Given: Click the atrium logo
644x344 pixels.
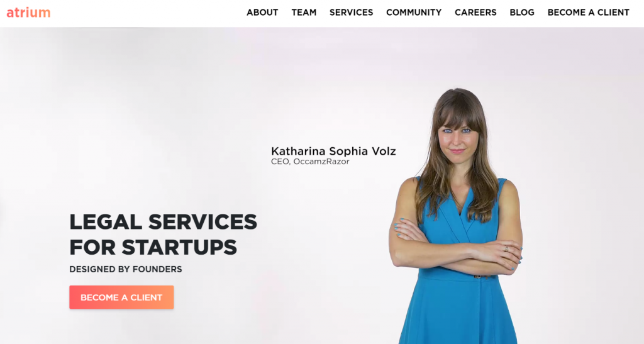Looking at the screenshot, I should 28,13.
